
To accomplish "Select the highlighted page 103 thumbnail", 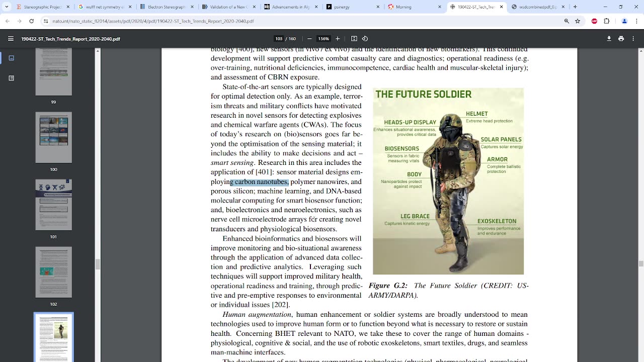I will click(x=53, y=337).
